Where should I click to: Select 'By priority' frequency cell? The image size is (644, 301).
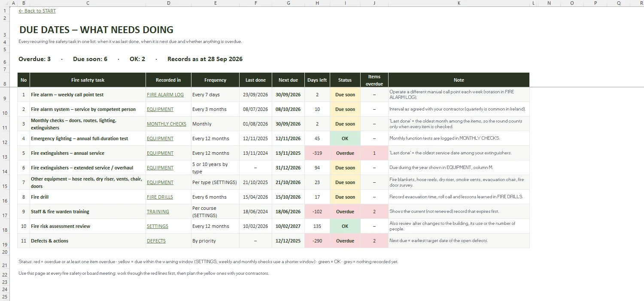215,241
